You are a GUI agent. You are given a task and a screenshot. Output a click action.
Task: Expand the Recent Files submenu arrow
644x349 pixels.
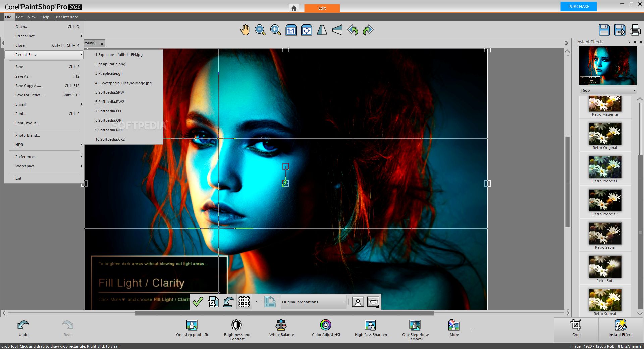coord(81,54)
